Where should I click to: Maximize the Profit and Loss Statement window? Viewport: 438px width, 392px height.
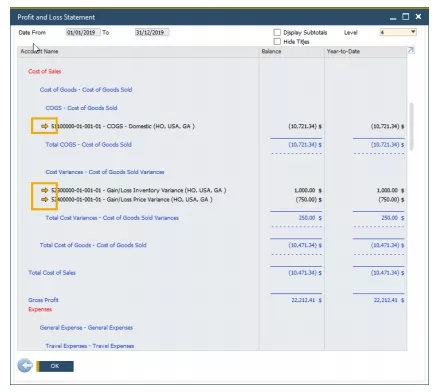(x=406, y=16)
